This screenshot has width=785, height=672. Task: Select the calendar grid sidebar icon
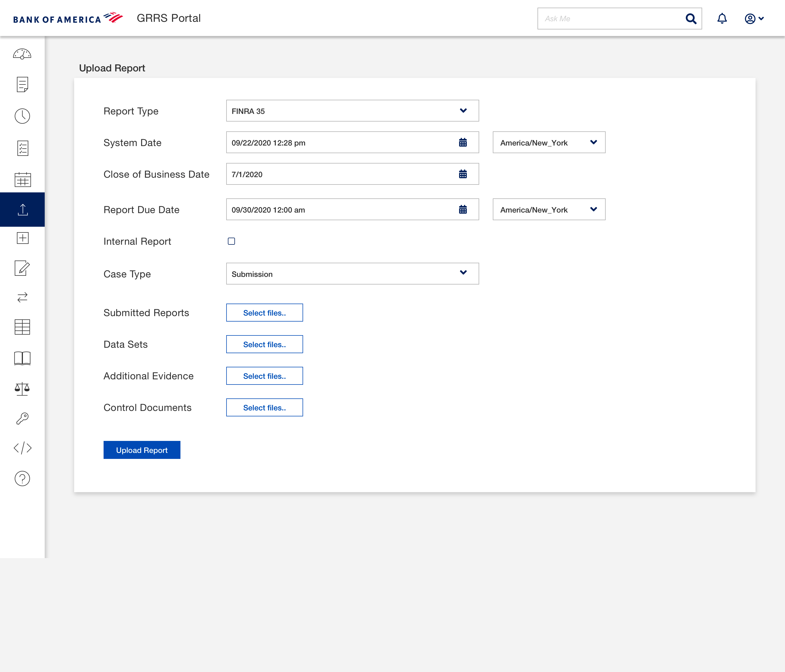(x=22, y=180)
